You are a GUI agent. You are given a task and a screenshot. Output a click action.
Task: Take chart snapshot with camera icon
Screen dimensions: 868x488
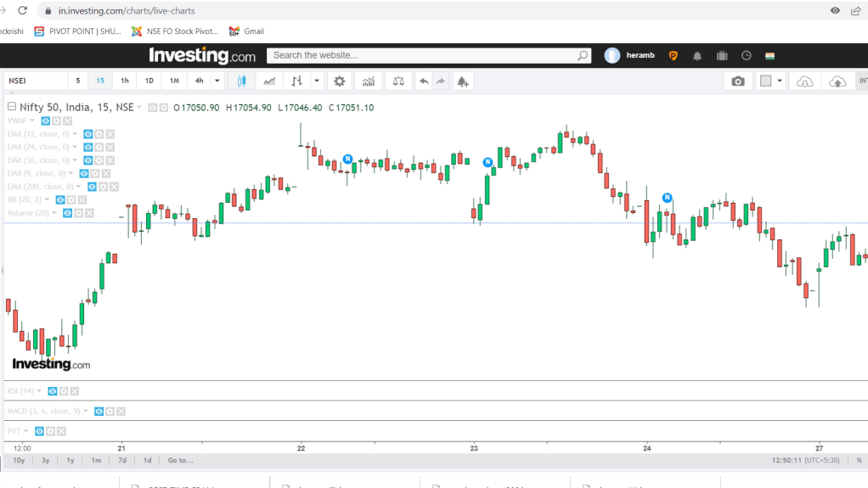[738, 81]
